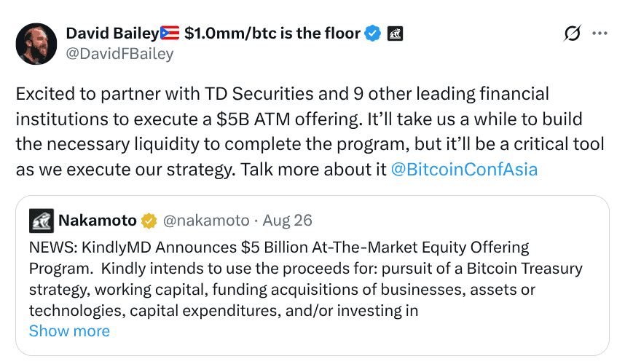
Task: Open the @DavidFBailey handle
Action: point(119,54)
